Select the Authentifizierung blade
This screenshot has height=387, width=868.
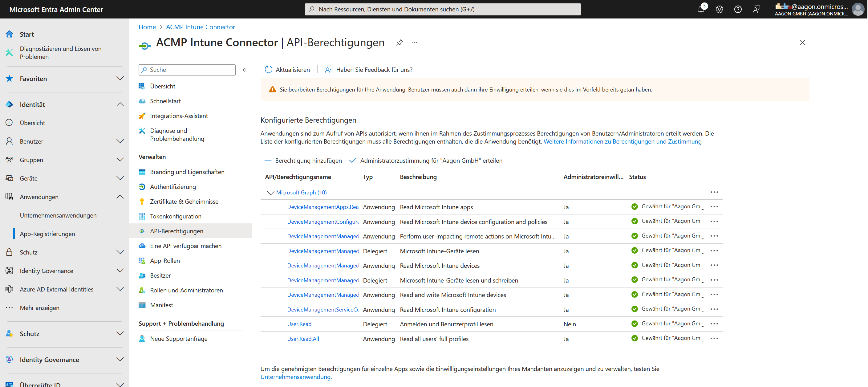pyautogui.click(x=172, y=186)
